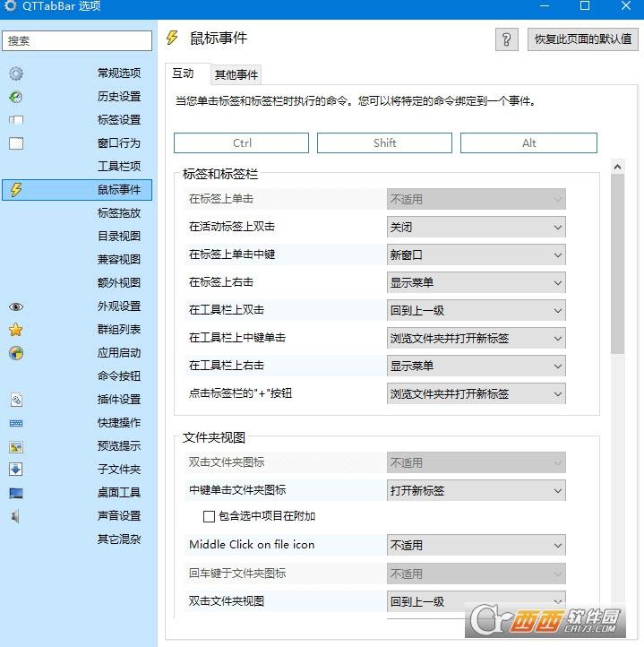This screenshot has width=644, height=647.
Task: Click the 鼠标事件 page heading
Action: [x=219, y=38]
